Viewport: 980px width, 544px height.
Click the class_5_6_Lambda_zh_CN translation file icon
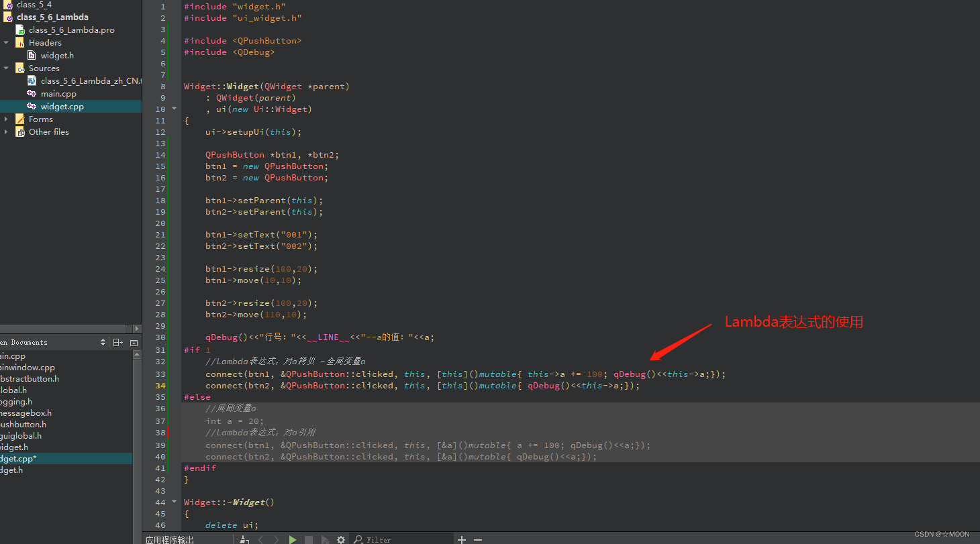click(x=32, y=80)
